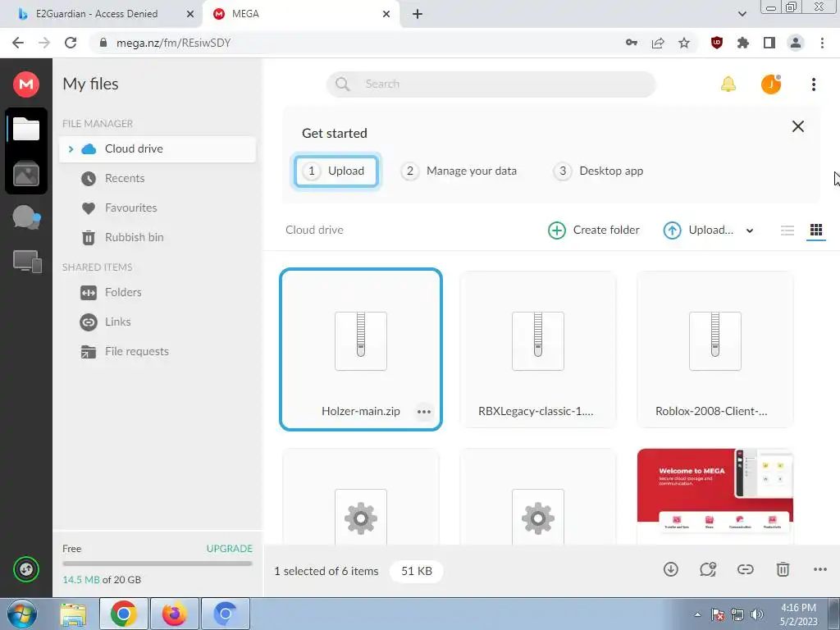Close the E2Guardian tab
The width and height of the screenshot is (840, 630).
coord(189,15)
